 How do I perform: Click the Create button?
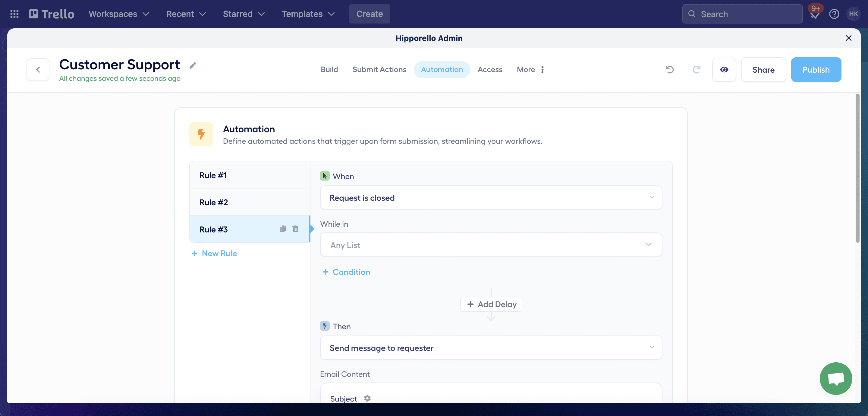pos(370,14)
